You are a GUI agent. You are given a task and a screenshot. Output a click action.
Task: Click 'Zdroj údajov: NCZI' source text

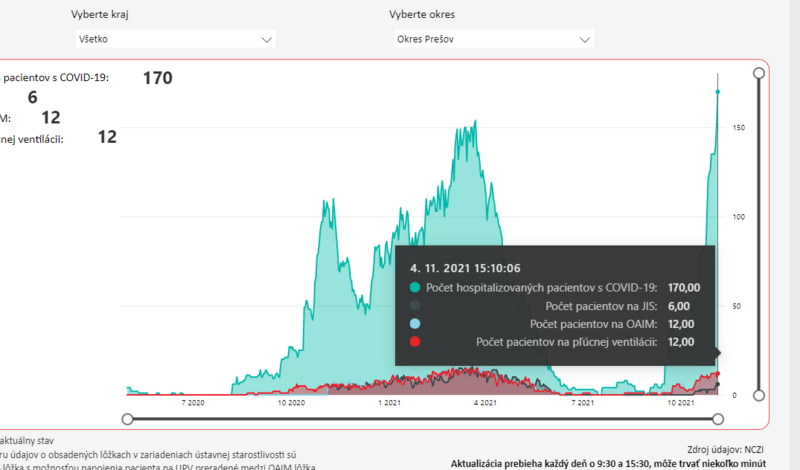coord(726,450)
